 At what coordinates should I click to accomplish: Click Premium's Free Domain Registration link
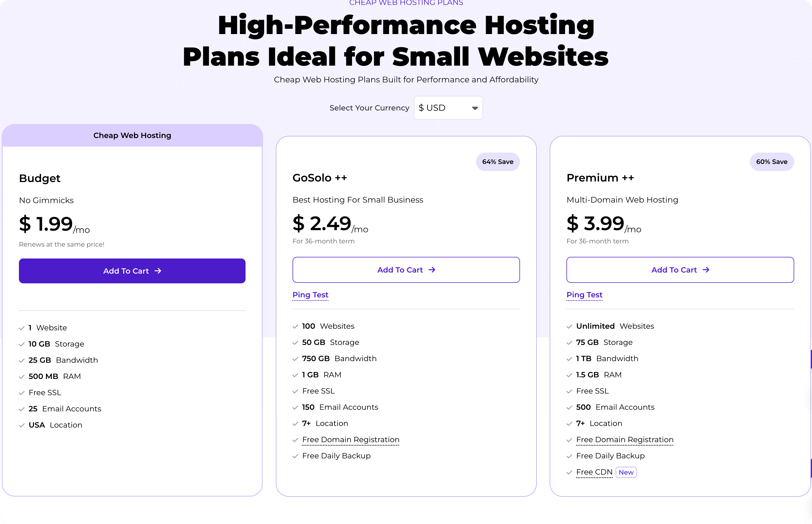pyautogui.click(x=625, y=440)
